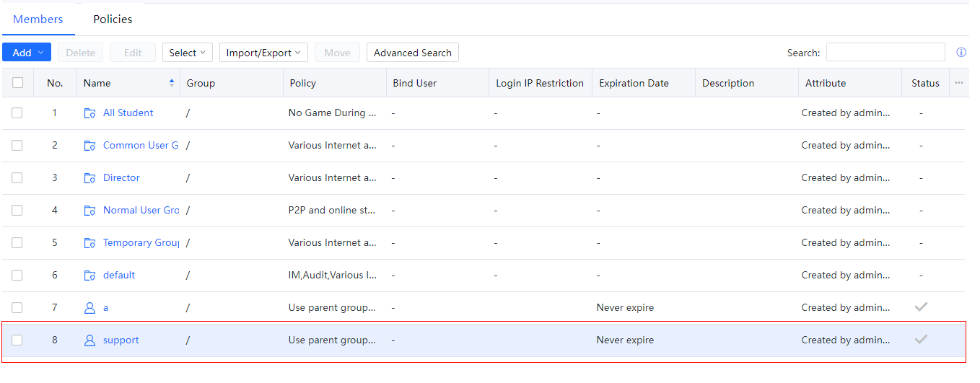Open the column options ellipsis icon

tap(959, 83)
